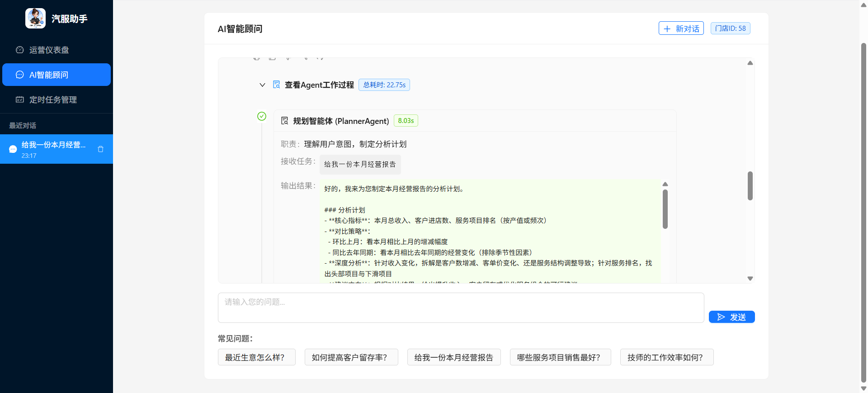Viewport: 868px width, 393px height.
Task: Click the received task 给我一份本月经营报告 box
Action: (x=360, y=164)
